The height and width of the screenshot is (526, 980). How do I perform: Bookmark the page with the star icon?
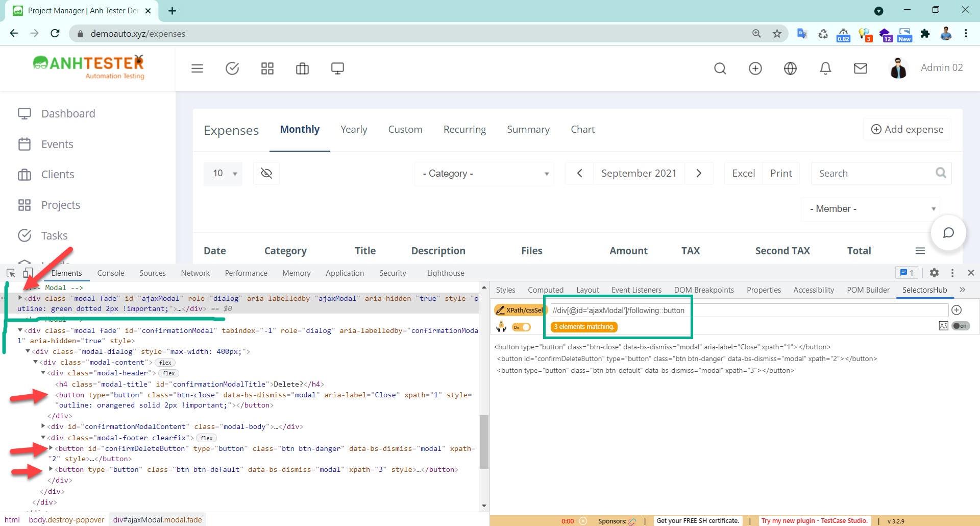tap(777, 34)
